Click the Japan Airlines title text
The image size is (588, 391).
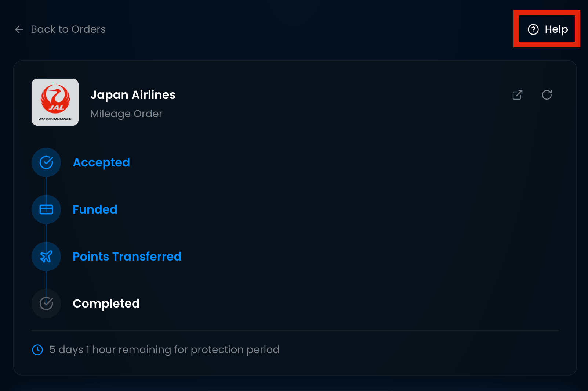tap(133, 95)
